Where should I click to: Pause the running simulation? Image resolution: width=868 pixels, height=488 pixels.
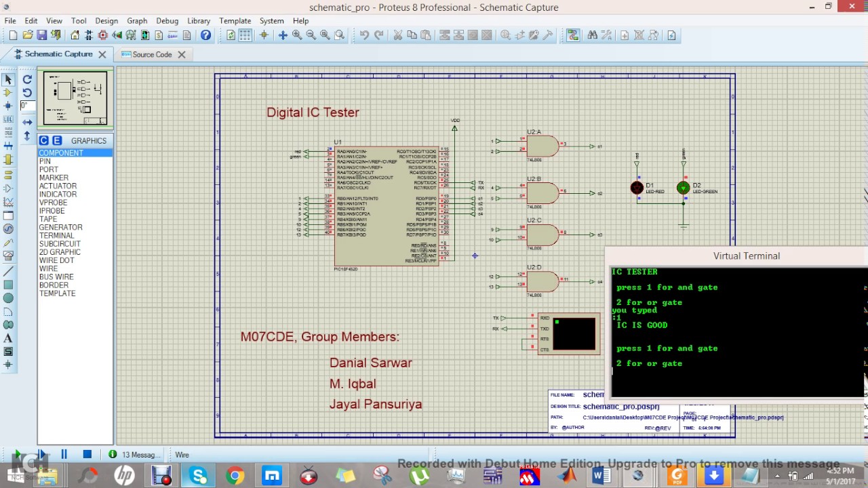pos(64,455)
